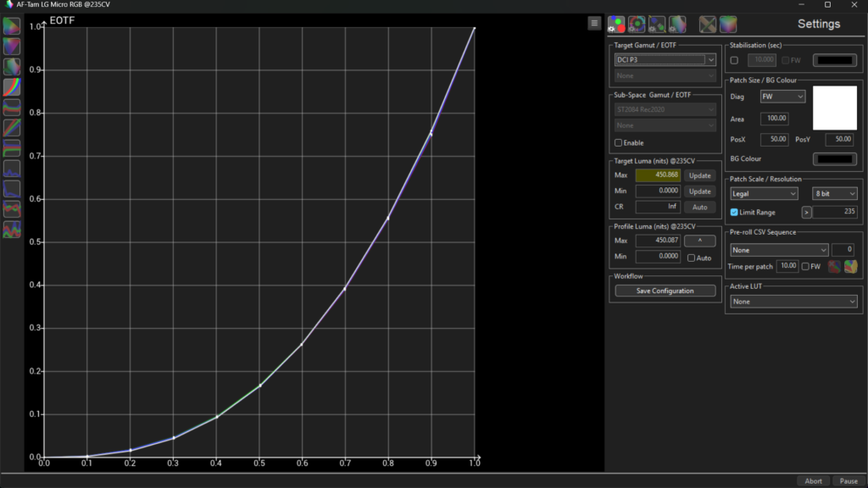Click the Profile Luma Max caret button
Screen dimensions: 868x488
(699, 241)
